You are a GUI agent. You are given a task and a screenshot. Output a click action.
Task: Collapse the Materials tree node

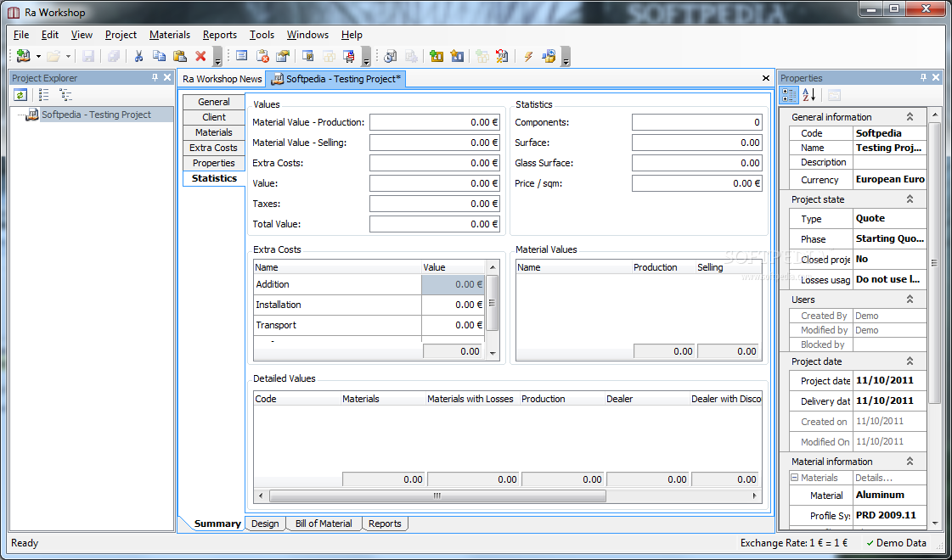(794, 478)
